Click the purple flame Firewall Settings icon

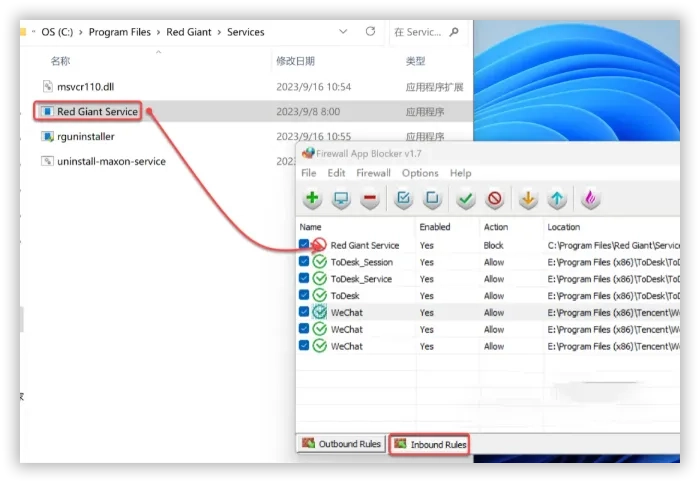click(590, 198)
